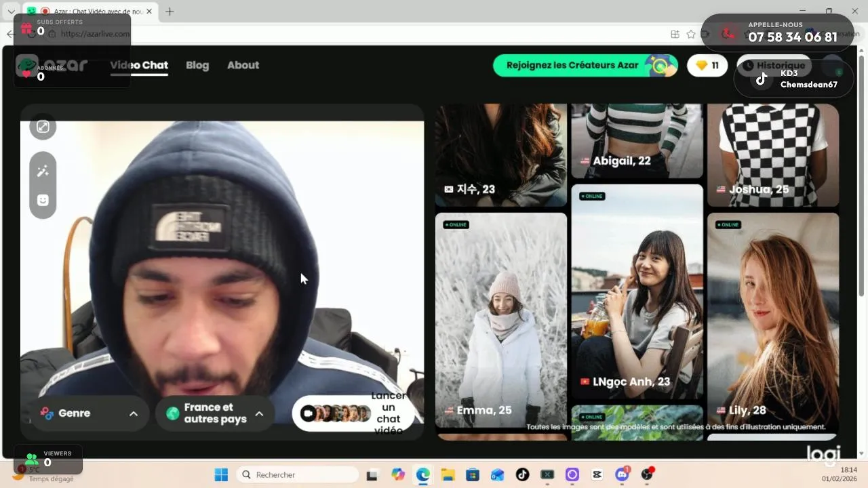Open the magic wand effects tool
The height and width of the screenshot is (488, 868).
point(43,171)
